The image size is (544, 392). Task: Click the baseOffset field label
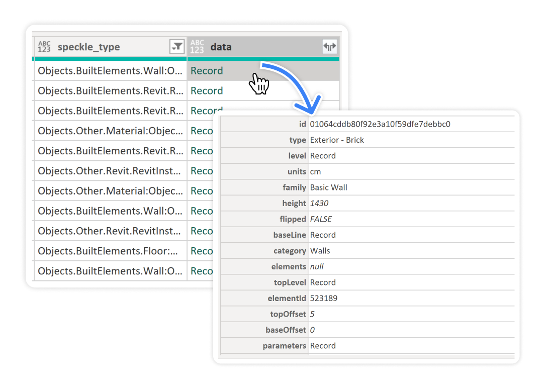pyautogui.click(x=286, y=330)
